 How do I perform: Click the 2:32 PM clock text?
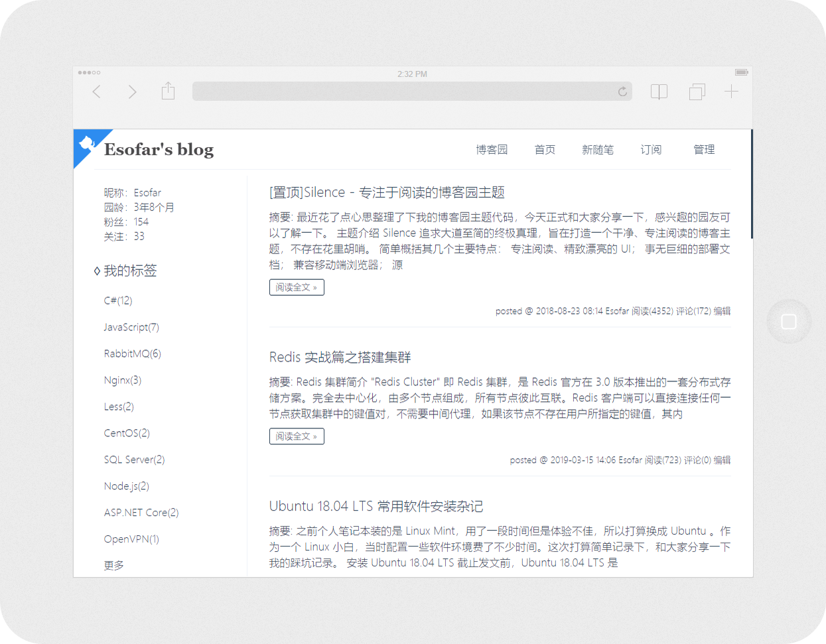tap(412, 74)
